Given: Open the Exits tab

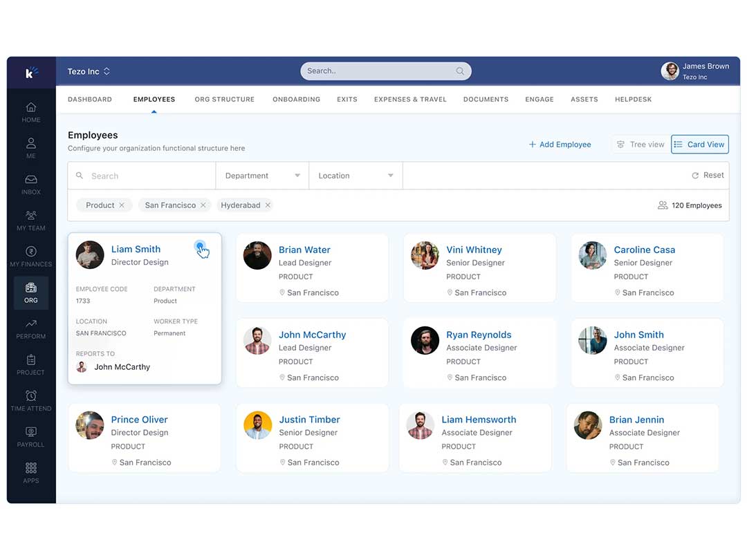Looking at the screenshot, I should [347, 100].
